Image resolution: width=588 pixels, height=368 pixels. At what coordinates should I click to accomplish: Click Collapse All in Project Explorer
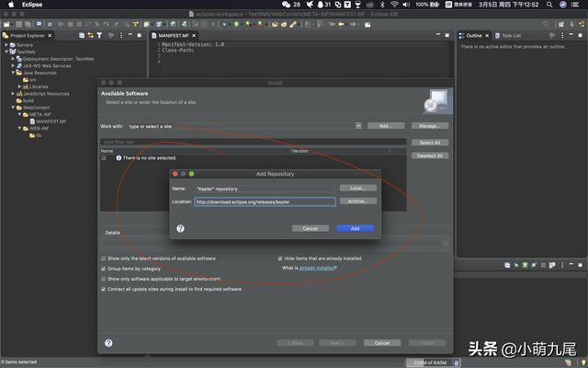82,35
